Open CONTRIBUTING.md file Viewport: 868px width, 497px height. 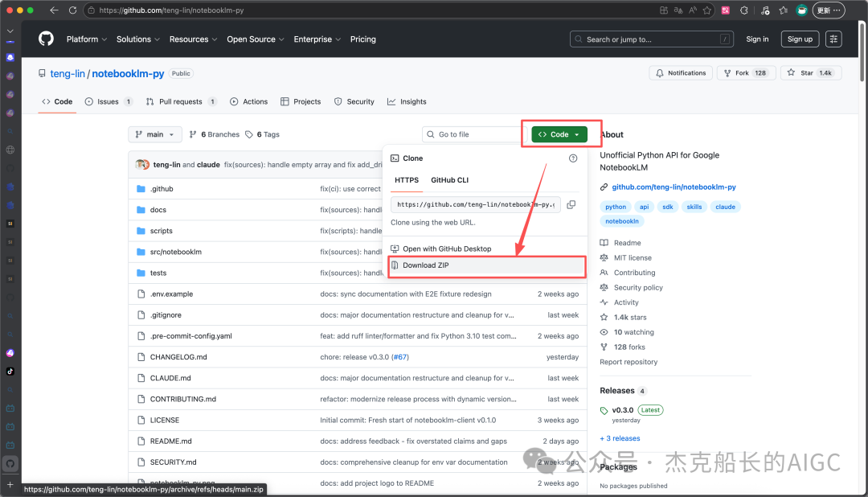(x=183, y=400)
